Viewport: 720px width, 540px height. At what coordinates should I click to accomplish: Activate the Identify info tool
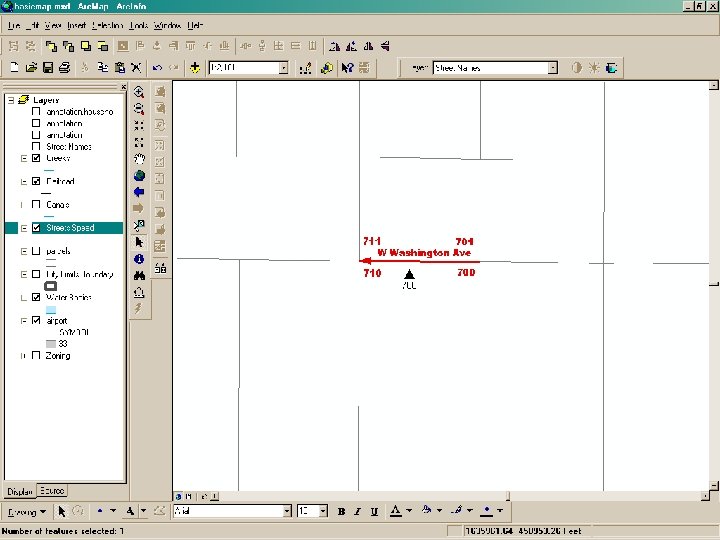139,259
